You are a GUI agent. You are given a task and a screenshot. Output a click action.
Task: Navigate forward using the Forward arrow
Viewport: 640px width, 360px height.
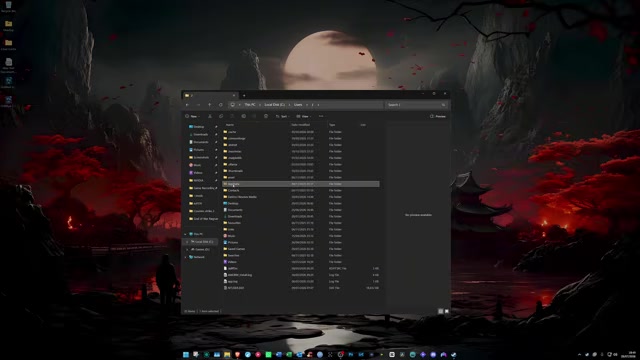198,105
